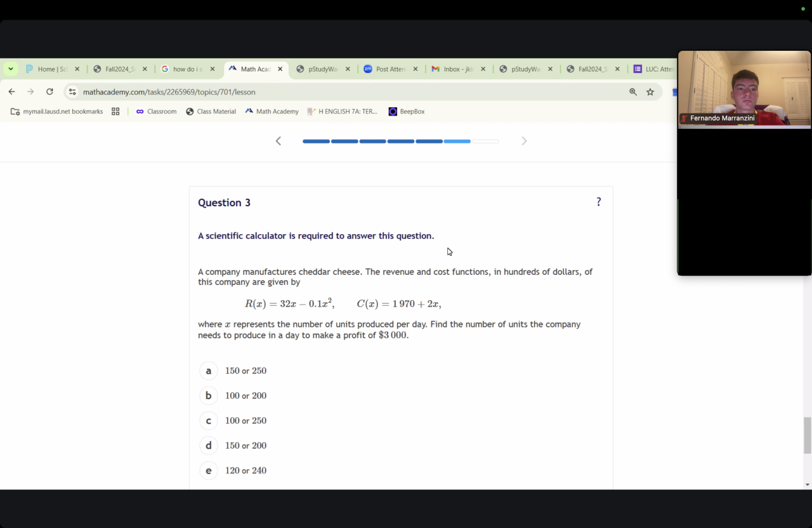
Task: Click the unfilled last progress segment
Action: (x=486, y=141)
